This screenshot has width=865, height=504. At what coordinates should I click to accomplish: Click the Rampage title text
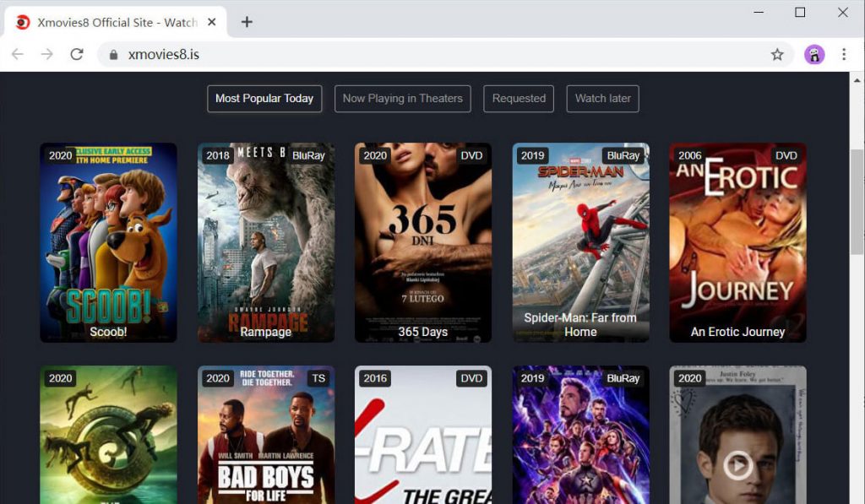click(x=266, y=332)
